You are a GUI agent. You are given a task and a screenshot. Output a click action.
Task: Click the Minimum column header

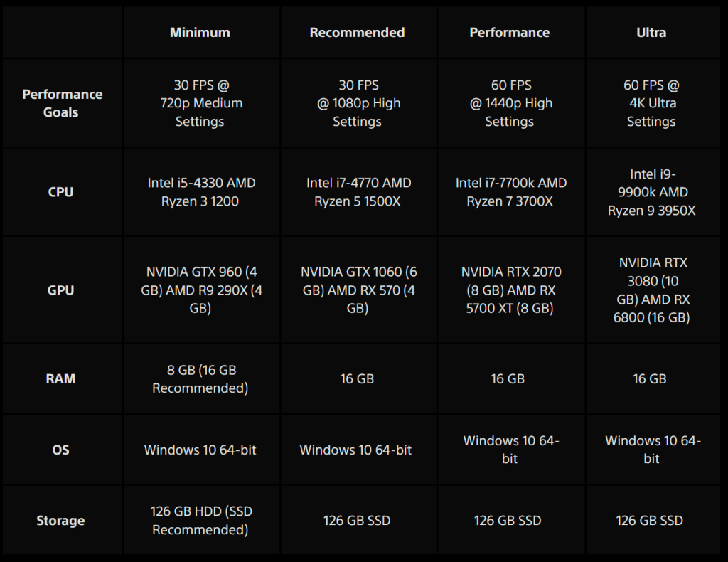pyautogui.click(x=200, y=32)
